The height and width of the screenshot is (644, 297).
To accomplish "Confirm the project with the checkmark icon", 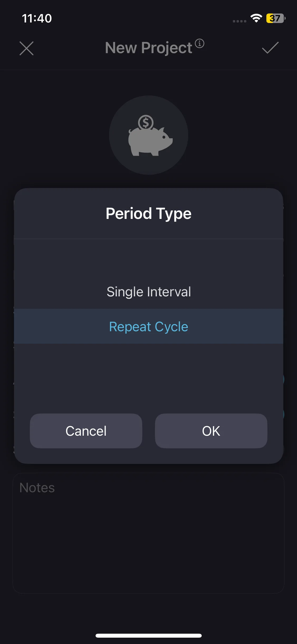I will click(270, 48).
